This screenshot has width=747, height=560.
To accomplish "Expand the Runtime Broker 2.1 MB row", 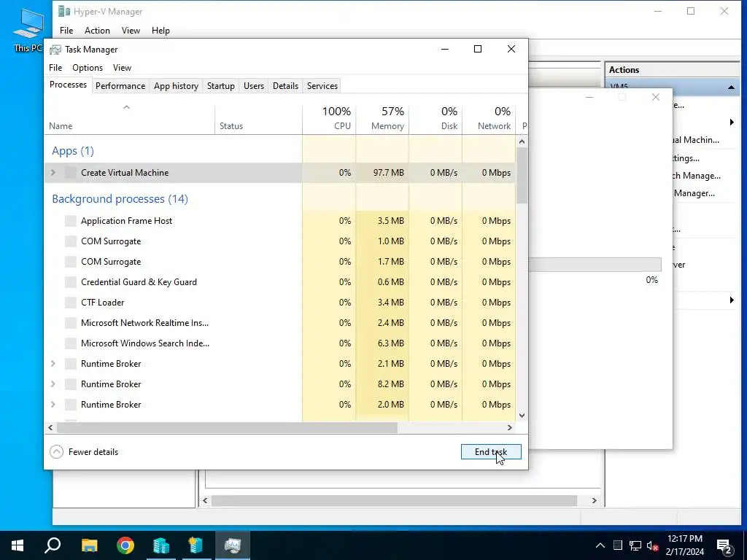I will pos(53,363).
